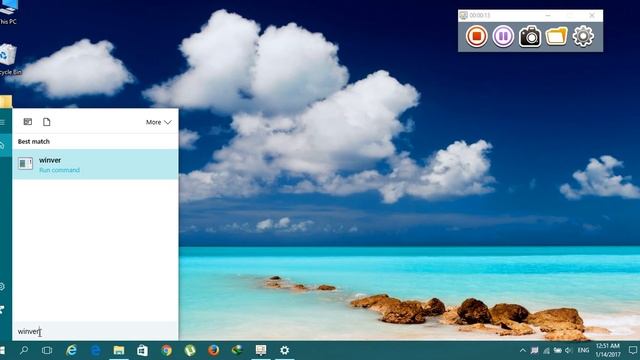640x360 pixels.
Task: Close the screen recorder window
Action: click(592, 15)
